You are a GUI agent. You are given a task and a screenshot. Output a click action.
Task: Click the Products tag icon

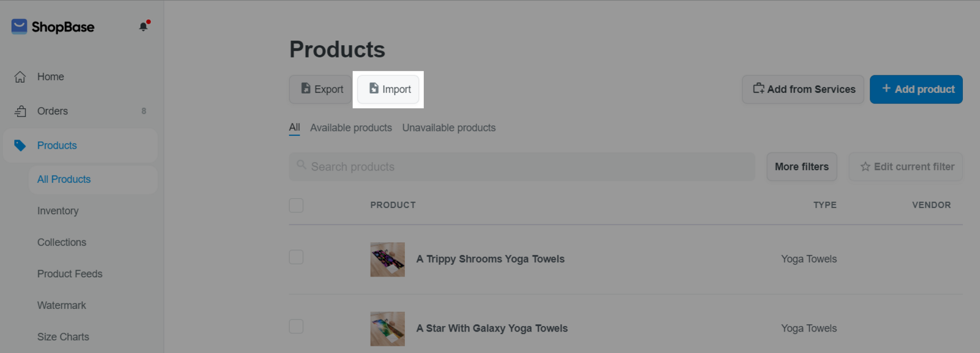20,146
